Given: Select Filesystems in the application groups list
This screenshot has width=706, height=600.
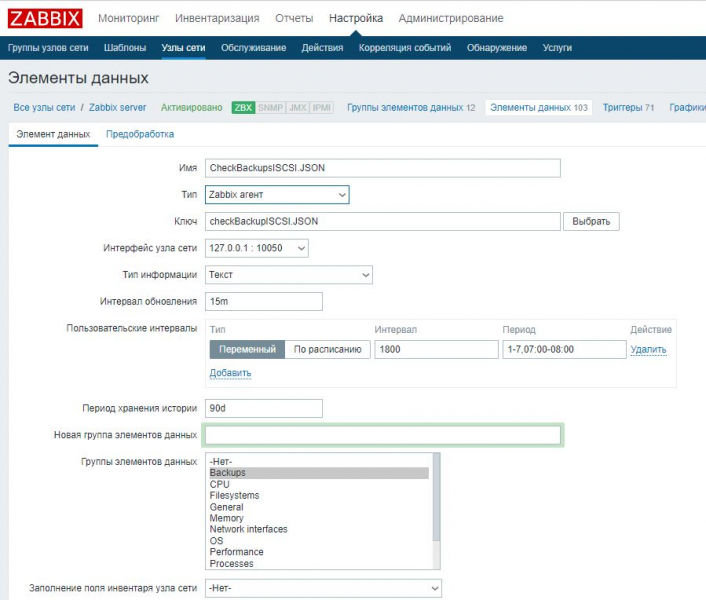Looking at the screenshot, I should pyautogui.click(x=234, y=495).
